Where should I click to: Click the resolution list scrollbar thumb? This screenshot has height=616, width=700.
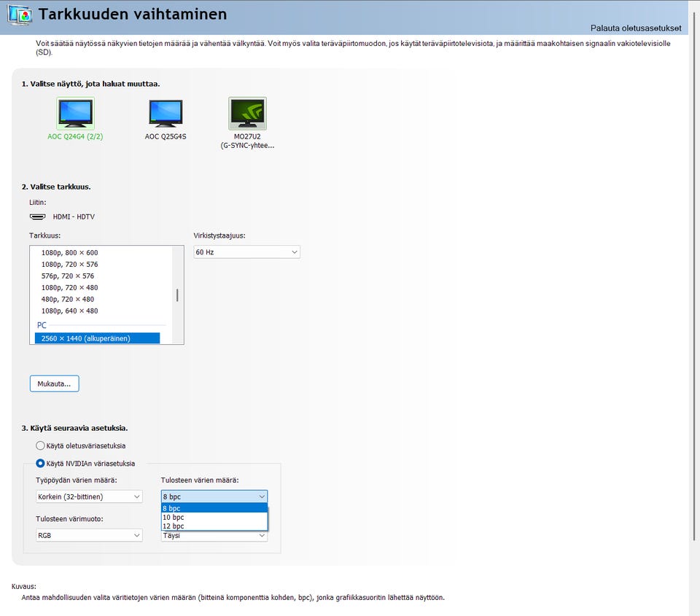178,295
